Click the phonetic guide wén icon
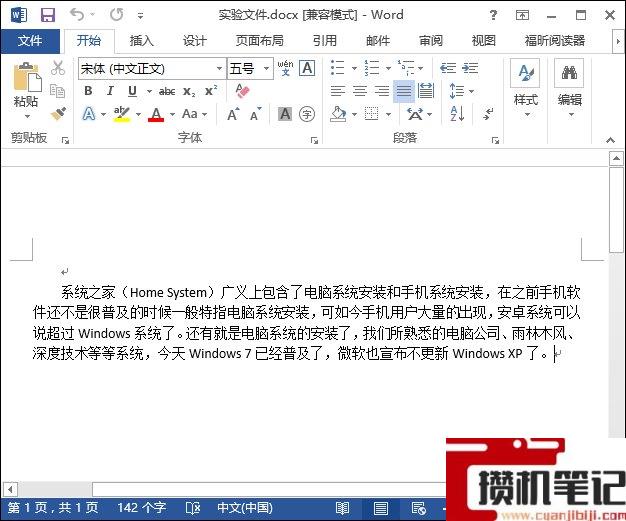 click(285, 68)
